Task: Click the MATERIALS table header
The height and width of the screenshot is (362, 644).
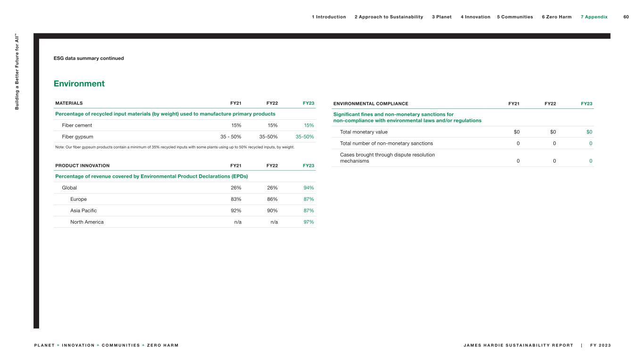Action: tap(69, 103)
